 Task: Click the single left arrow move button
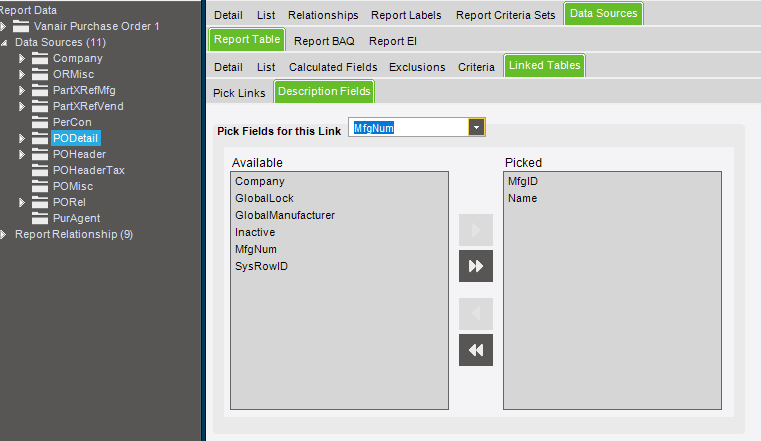coord(476,314)
